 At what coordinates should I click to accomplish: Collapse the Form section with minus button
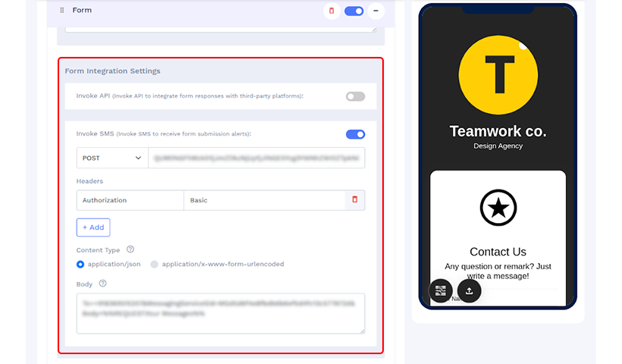[x=375, y=11]
